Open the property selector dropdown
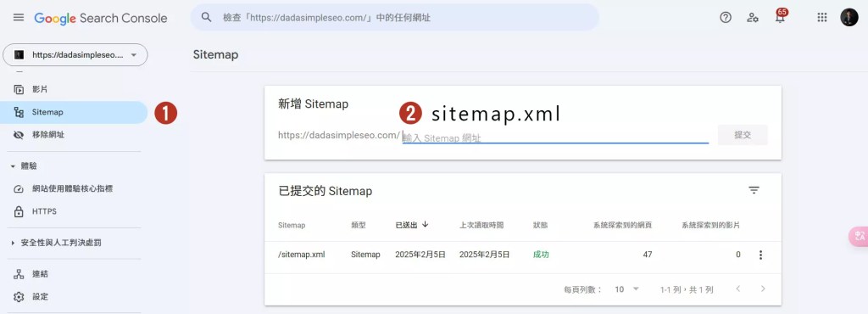 (75, 55)
